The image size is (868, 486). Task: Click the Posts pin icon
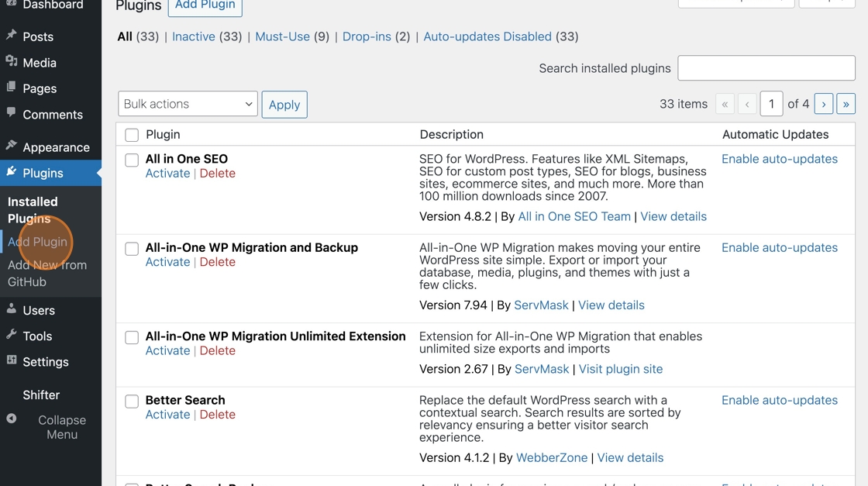pyautogui.click(x=11, y=36)
